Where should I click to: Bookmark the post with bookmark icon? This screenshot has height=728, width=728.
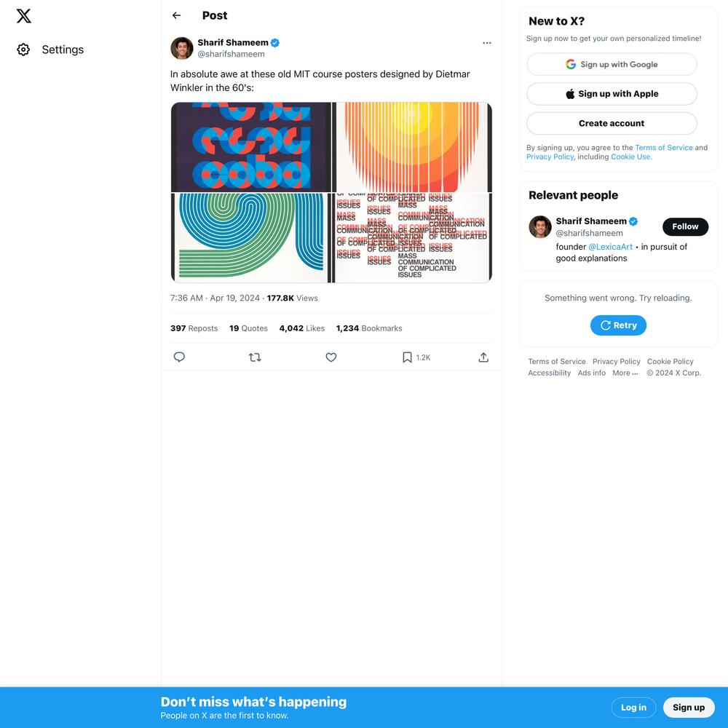[x=407, y=357]
